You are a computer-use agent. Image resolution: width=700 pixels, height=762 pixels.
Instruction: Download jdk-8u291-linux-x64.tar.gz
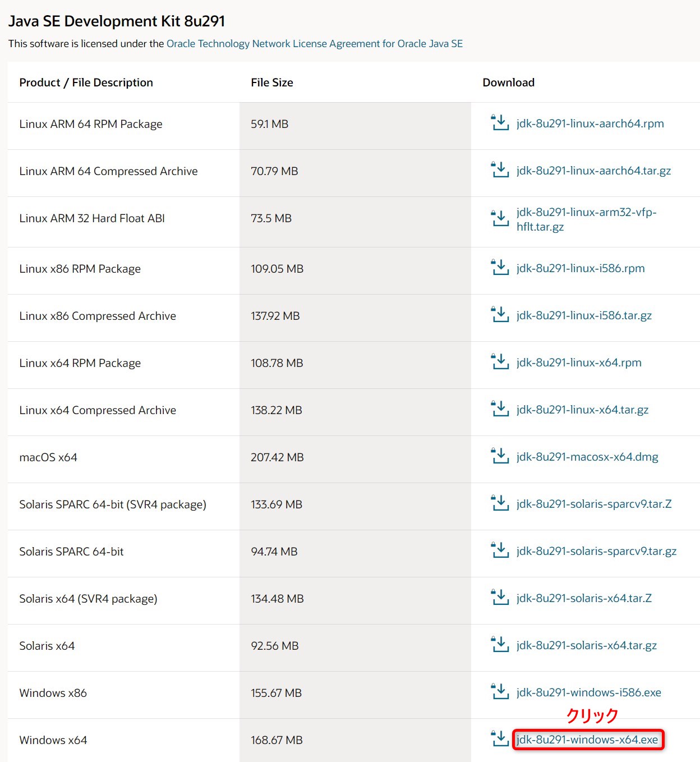coord(582,410)
